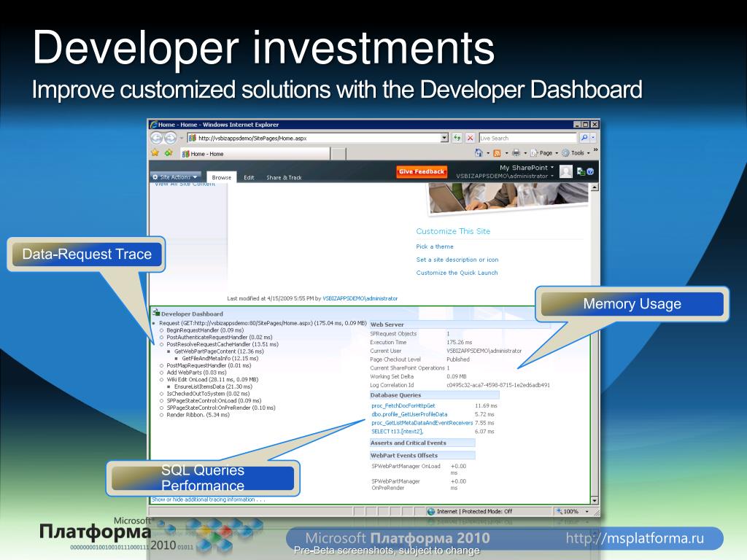Click the Home house icon in command bar
The image size is (747, 560).
pyautogui.click(x=479, y=153)
